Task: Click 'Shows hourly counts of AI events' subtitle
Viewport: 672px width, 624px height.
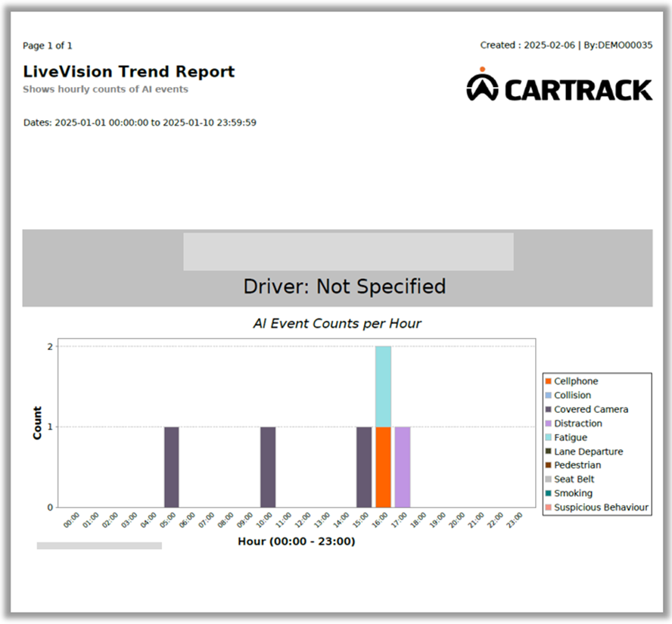Action: point(105,89)
